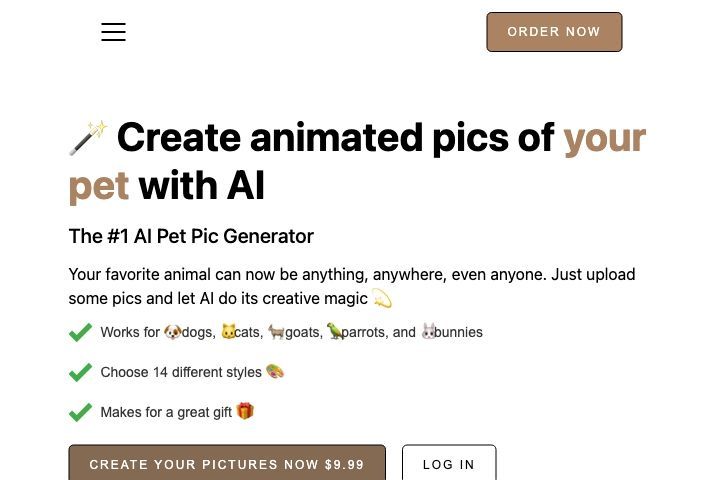
Task: Click the checkmark beside Makes for a great gift
Action: click(81, 412)
